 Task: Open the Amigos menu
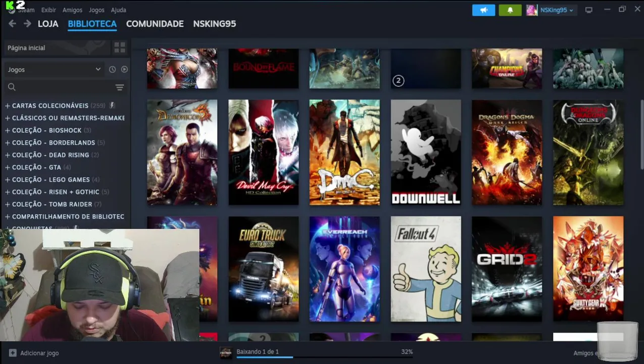[72, 10]
